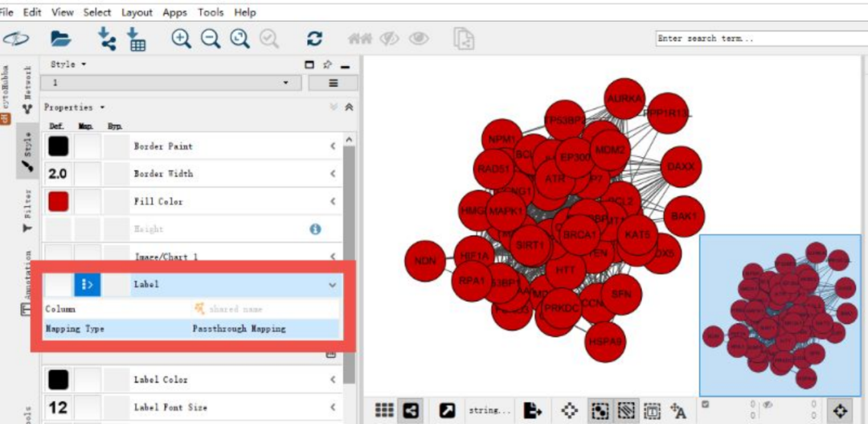Collapse all properties with the double up chevron
The width and height of the screenshot is (868, 424).
point(349,107)
